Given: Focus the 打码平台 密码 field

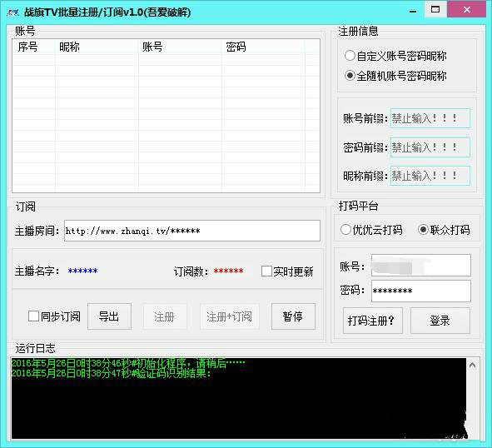Looking at the screenshot, I should 421,291.
